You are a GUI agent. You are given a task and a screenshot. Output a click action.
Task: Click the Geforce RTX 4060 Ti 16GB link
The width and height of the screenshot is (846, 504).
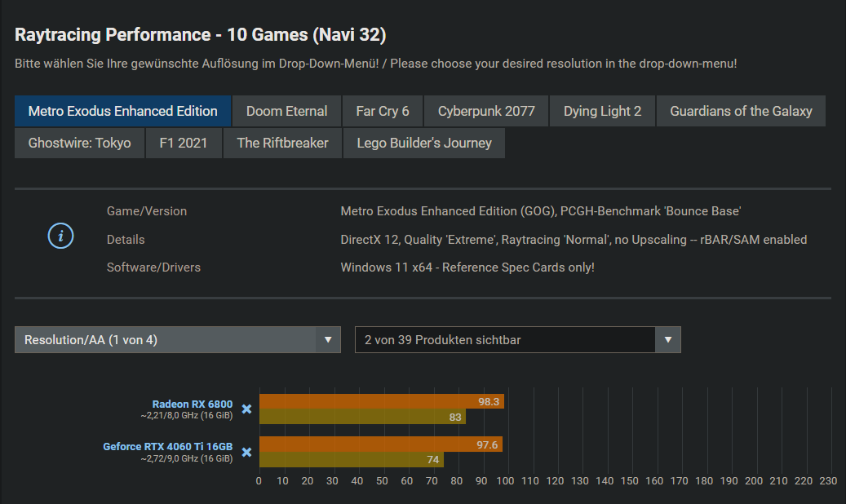click(168, 447)
